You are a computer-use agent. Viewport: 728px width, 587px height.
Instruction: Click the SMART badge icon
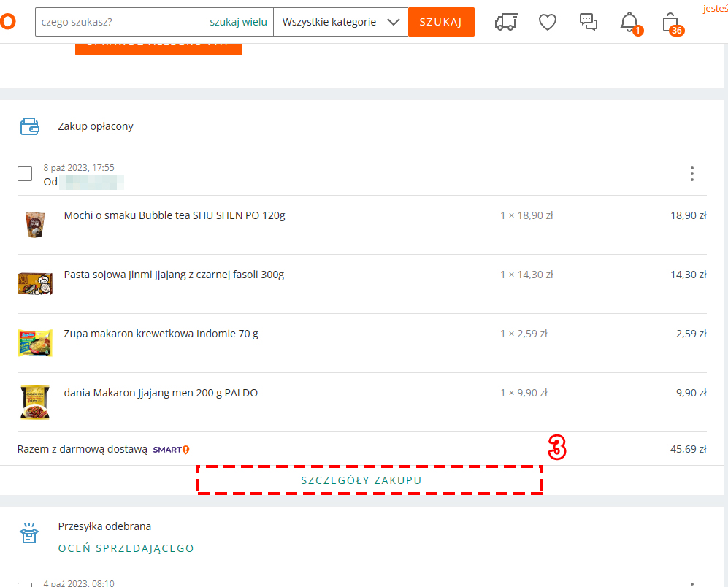click(171, 450)
